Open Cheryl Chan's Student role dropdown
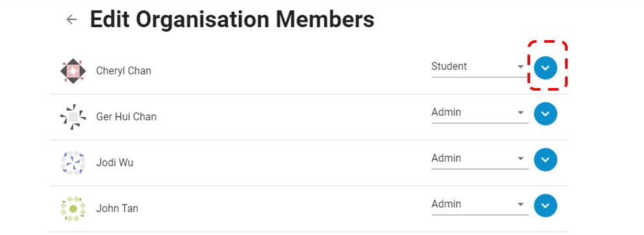Viewport: 644px width, 235px height. [480, 67]
